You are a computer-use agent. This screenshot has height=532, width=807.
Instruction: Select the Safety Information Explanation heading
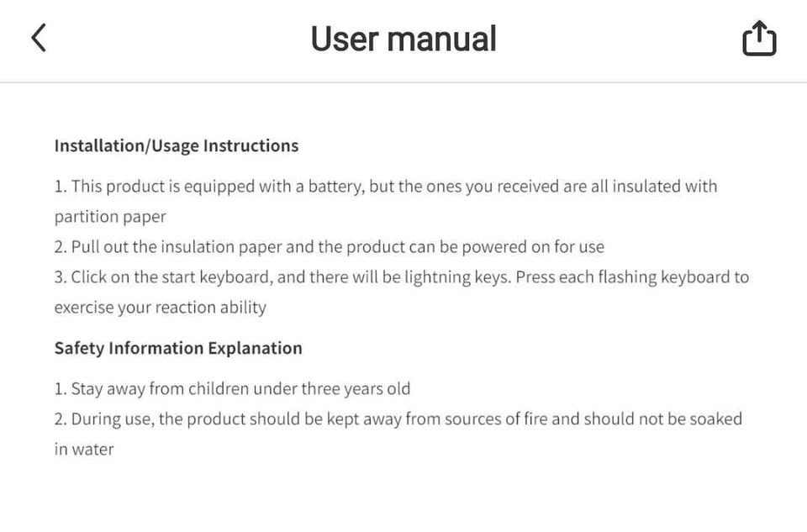point(178,348)
